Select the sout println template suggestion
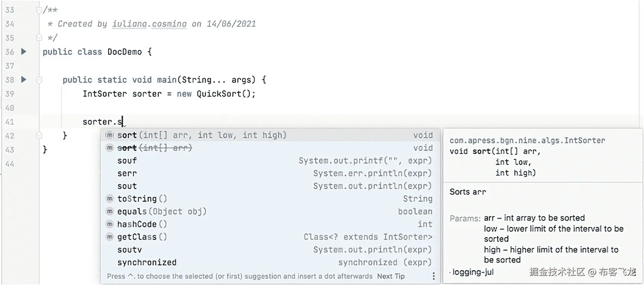Image resolution: width=644 pixels, height=285 pixels. click(x=127, y=186)
